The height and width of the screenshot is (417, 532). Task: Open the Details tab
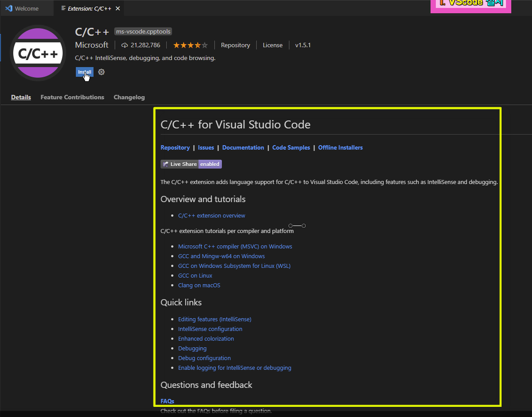click(21, 97)
